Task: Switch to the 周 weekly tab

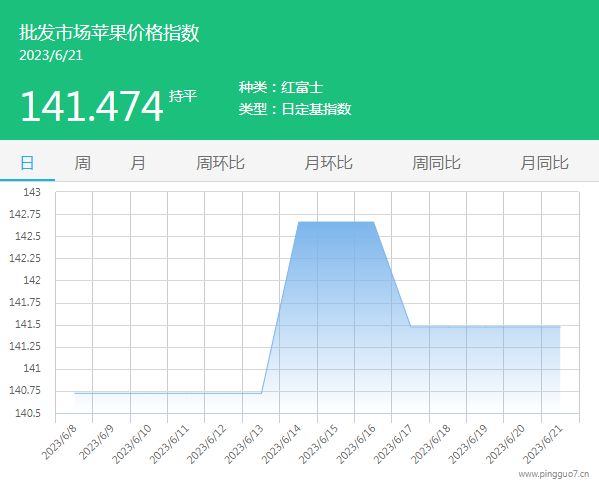Action: coord(83,163)
